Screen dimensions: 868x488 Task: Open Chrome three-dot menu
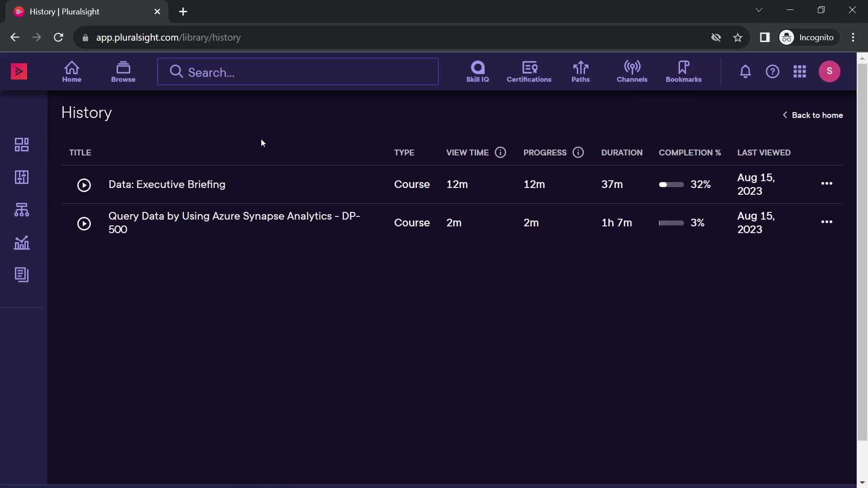click(x=853, y=38)
